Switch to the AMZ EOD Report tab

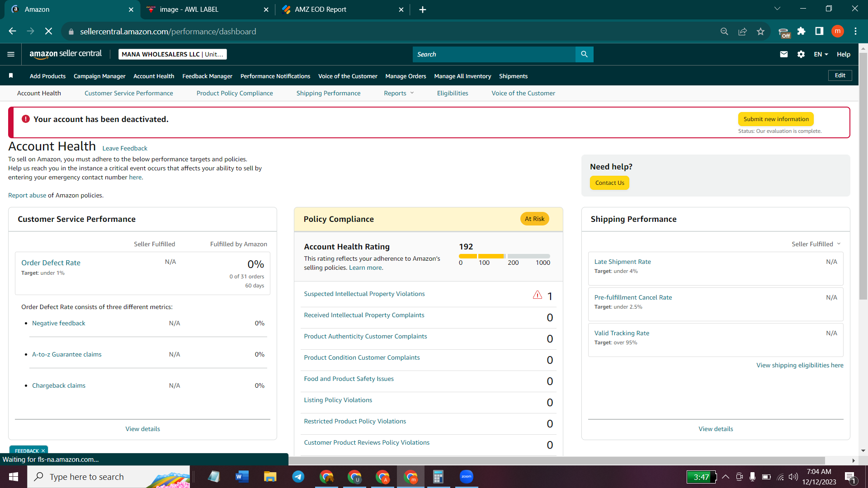point(342,9)
